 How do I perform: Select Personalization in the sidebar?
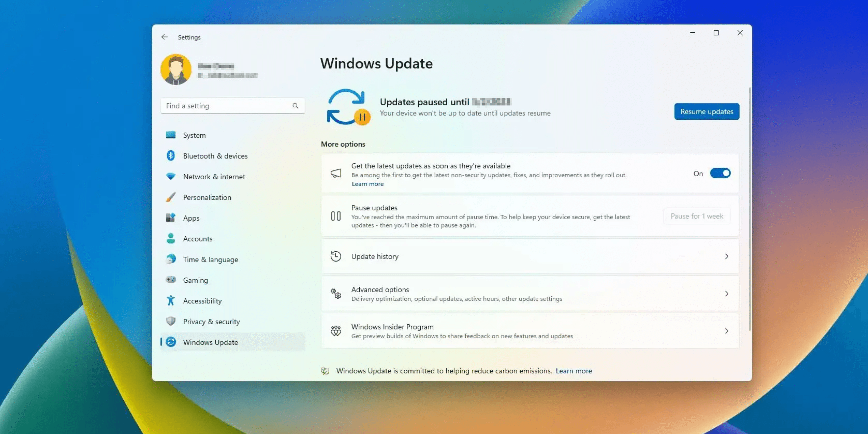(233, 197)
